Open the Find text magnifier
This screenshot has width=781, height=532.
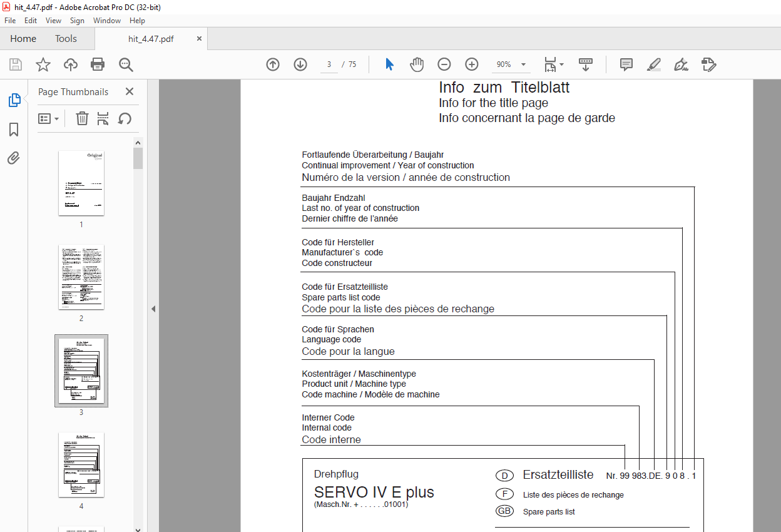point(126,64)
